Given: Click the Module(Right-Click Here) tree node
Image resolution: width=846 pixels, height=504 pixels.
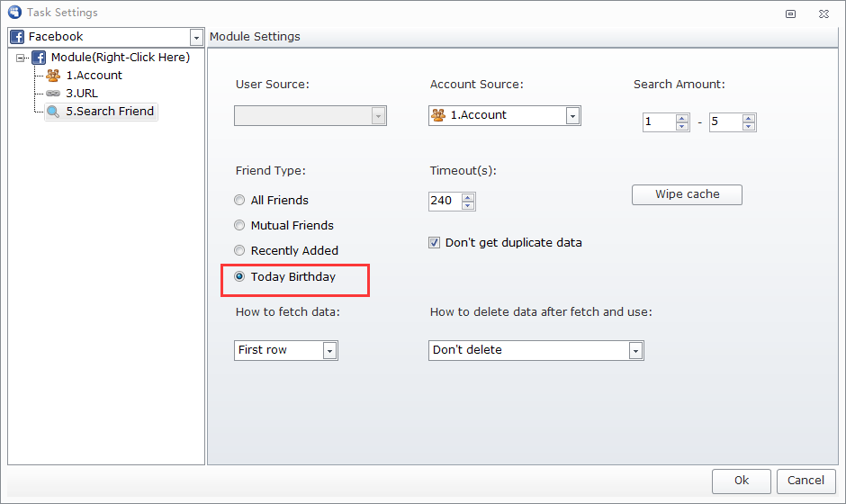Looking at the screenshot, I should 121,58.
